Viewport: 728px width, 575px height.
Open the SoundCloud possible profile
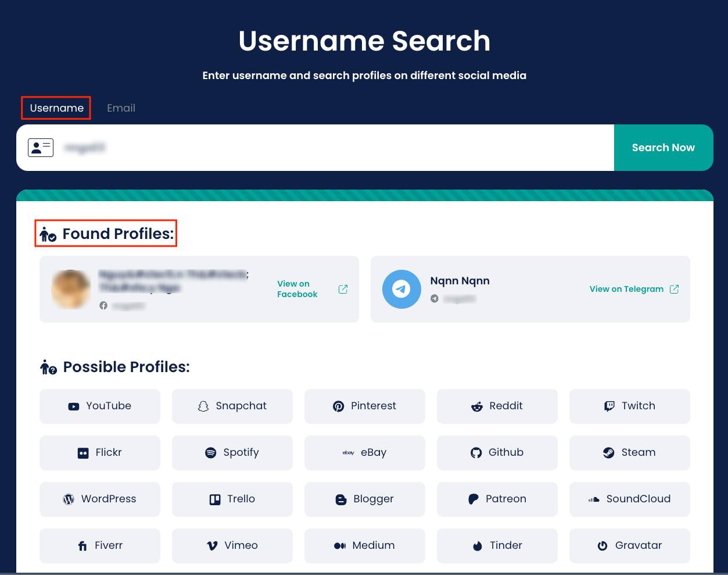[630, 499]
